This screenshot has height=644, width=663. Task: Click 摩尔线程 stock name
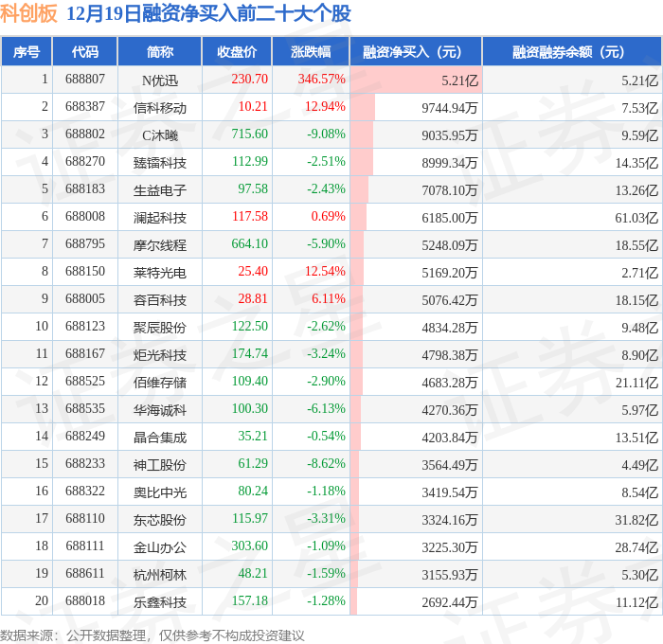coord(160,245)
